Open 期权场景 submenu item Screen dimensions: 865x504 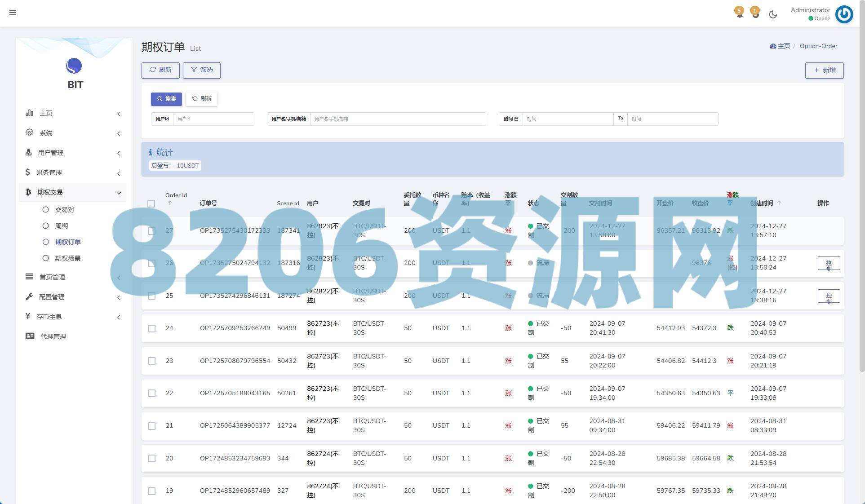tap(68, 258)
